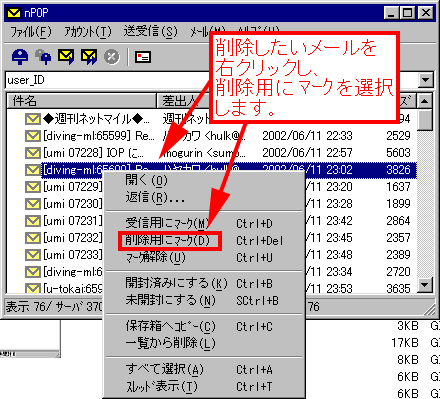The image size is (440, 399).
Task: Click the size value 1899
Action: (x=398, y=204)
